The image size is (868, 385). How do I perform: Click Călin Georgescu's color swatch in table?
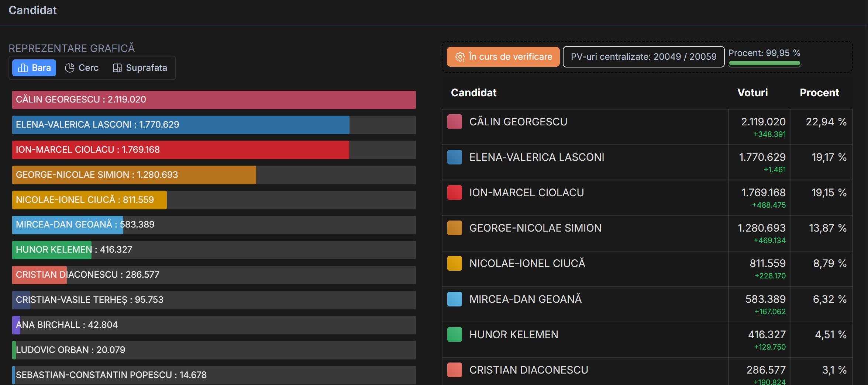pos(454,122)
